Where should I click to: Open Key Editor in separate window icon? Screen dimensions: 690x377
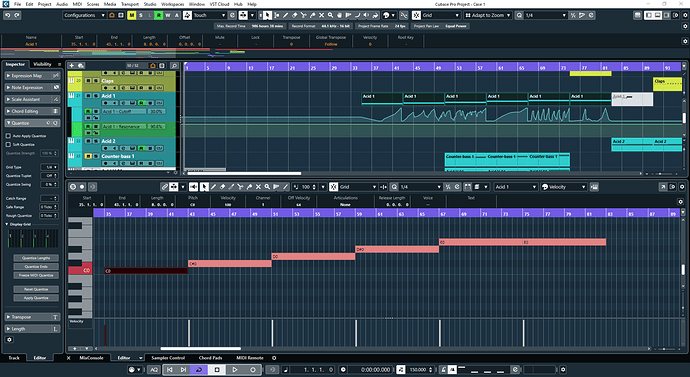click(x=663, y=187)
